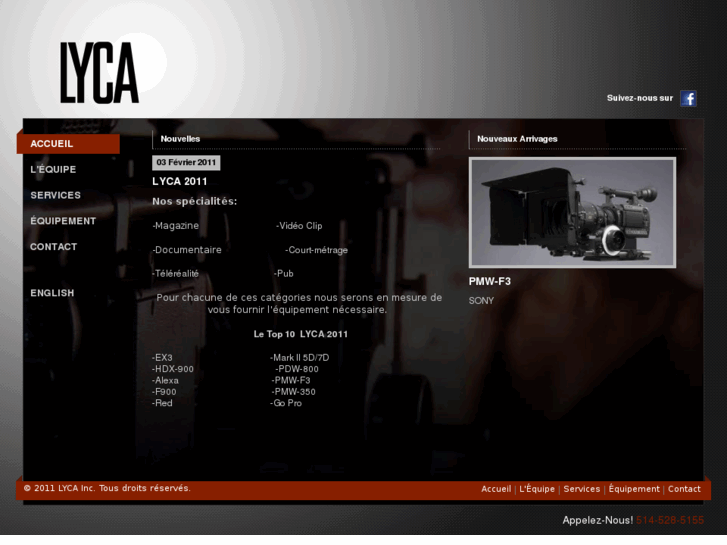Click the Nouveaux Arrivages heading
The width and height of the screenshot is (727, 545).
click(517, 139)
